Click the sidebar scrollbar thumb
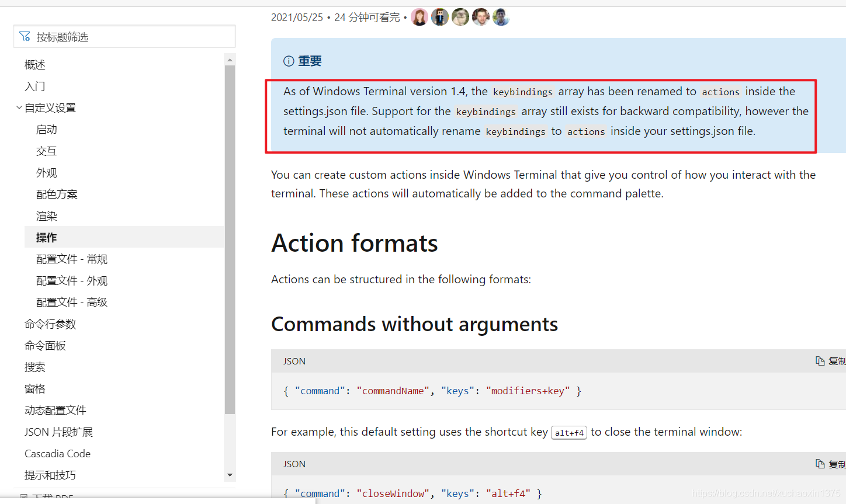The width and height of the screenshot is (846, 504). pos(230,239)
